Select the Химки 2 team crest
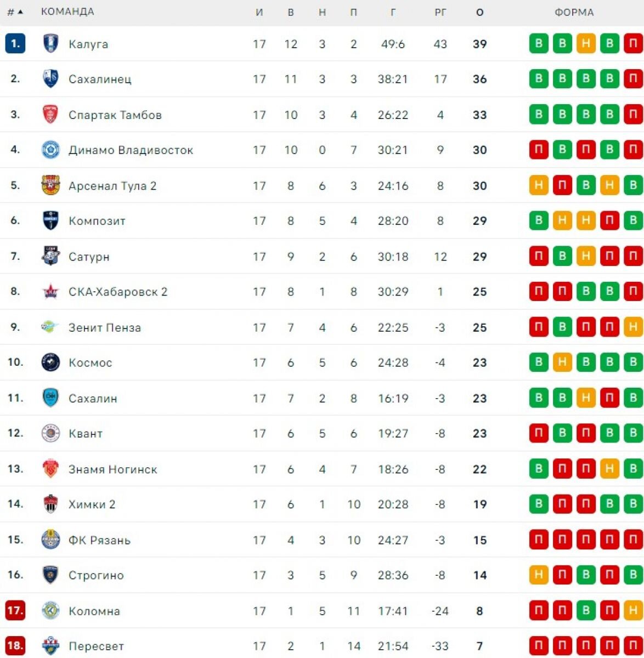Viewport: 644px width, 658px height. (x=50, y=504)
